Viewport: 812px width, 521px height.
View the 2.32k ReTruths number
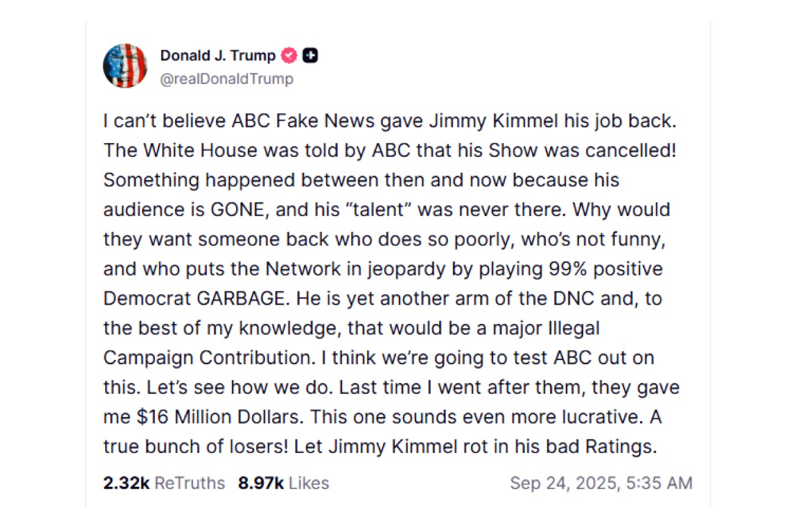(x=127, y=483)
